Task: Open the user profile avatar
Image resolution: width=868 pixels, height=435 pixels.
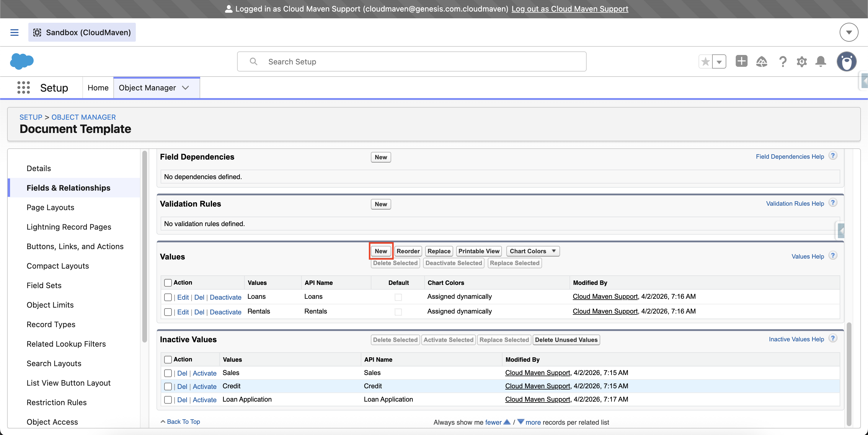Action: pyautogui.click(x=846, y=61)
